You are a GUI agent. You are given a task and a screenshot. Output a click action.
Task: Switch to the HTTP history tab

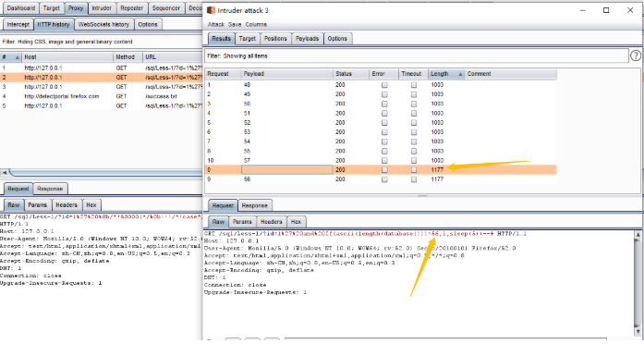coord(54,25)
